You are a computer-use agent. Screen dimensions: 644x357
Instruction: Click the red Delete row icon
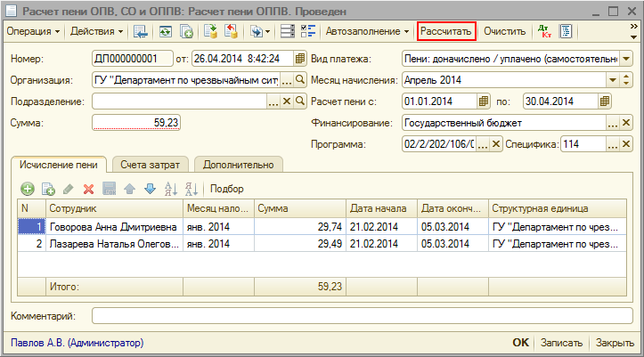click(88, 189)
